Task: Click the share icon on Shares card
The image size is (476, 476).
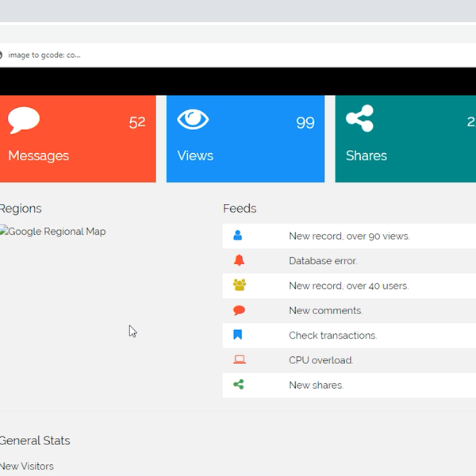Action: [x=359, y=120]
